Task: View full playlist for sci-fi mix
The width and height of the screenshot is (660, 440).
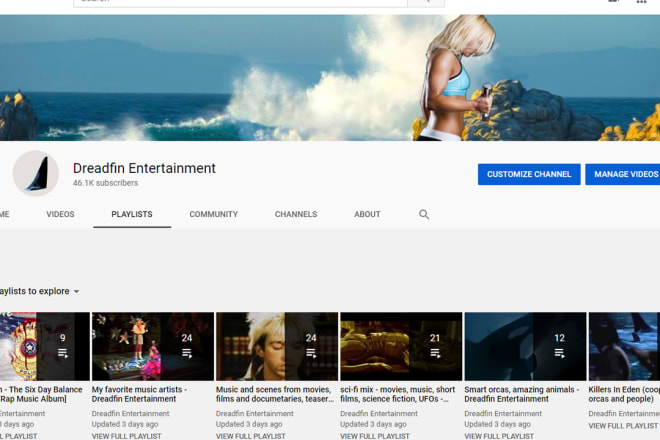Action: click(x=375, y=436)
